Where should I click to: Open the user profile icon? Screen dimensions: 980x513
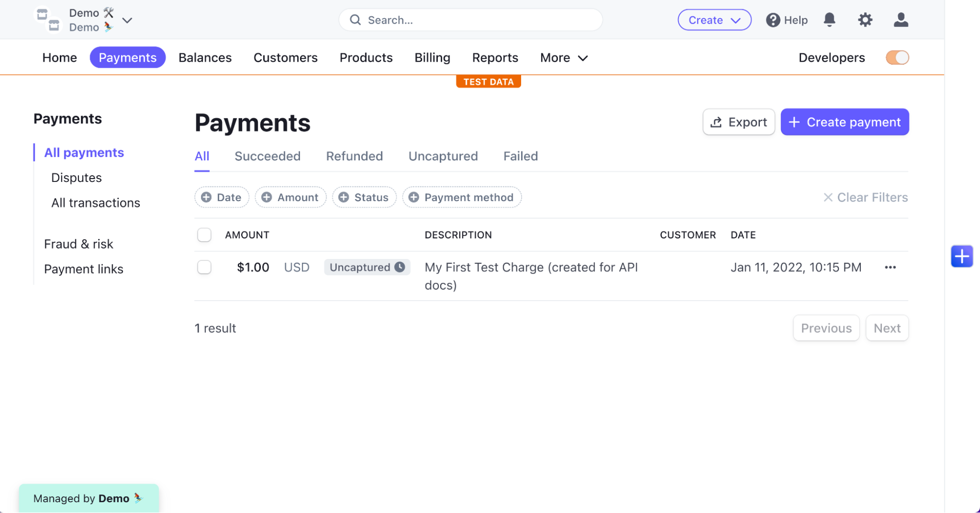coord(901,20)
